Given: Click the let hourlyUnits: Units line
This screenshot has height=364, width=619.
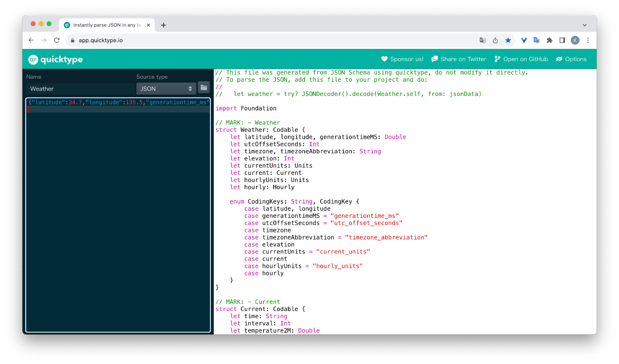Looking at the screenshot, I should pos(269,180).
